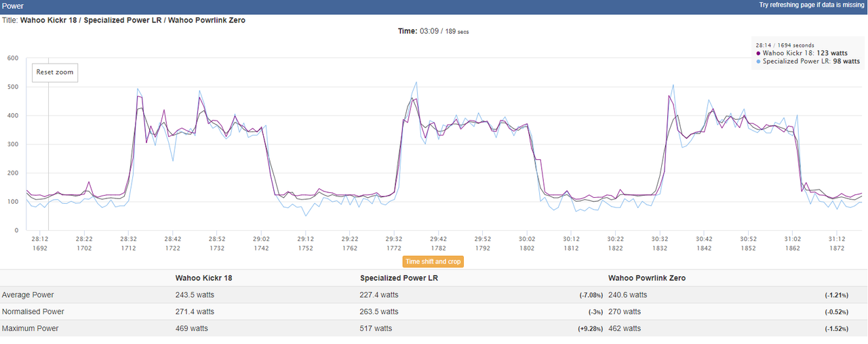This screenshot has width=868, height=344.
Task: Toggle the Specialized Power LR legend entry
Action: click(807, 61)
